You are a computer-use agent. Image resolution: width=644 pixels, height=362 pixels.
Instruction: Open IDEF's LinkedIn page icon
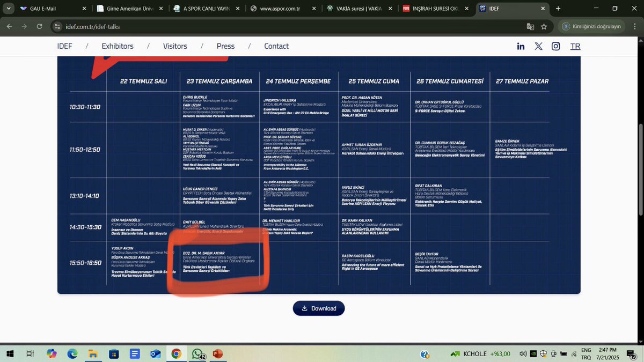click(521, 46)
